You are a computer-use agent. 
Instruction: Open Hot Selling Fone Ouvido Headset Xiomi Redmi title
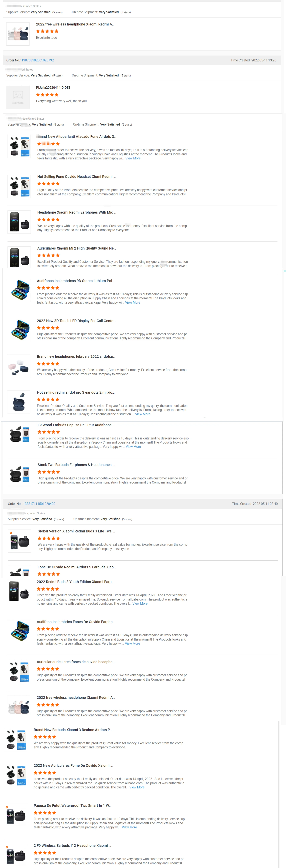coord(76,177)
